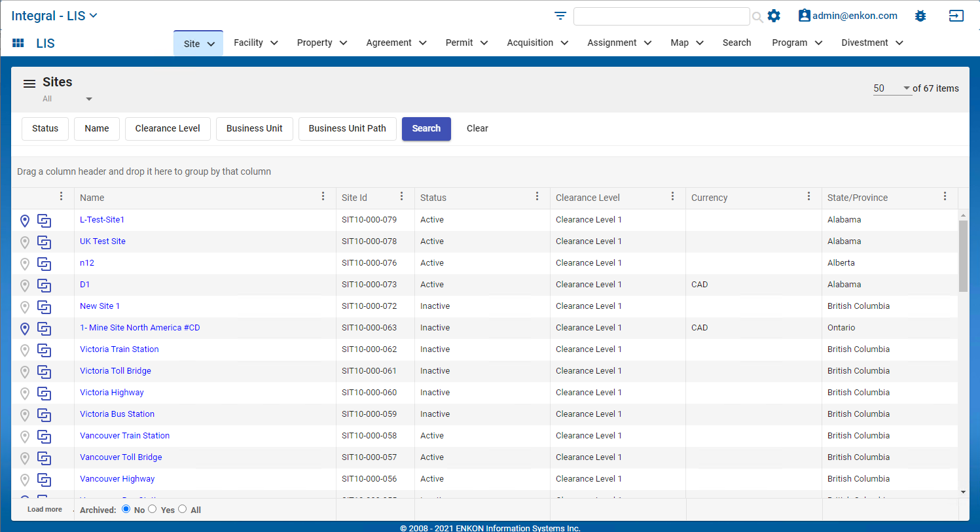980x532 pixels.
Task: Click the map pin icon for L-Test-Site1
Action: pos(25,221)
